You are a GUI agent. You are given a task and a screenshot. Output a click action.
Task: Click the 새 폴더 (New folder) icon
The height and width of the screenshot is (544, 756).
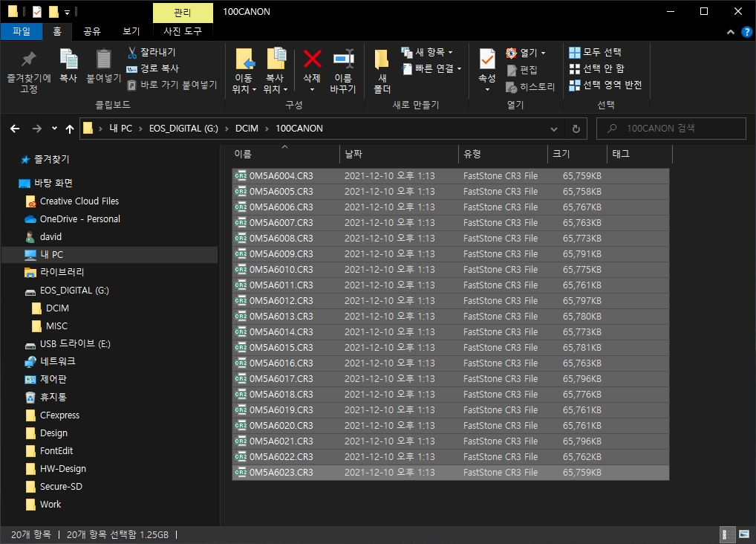point(382,59)
